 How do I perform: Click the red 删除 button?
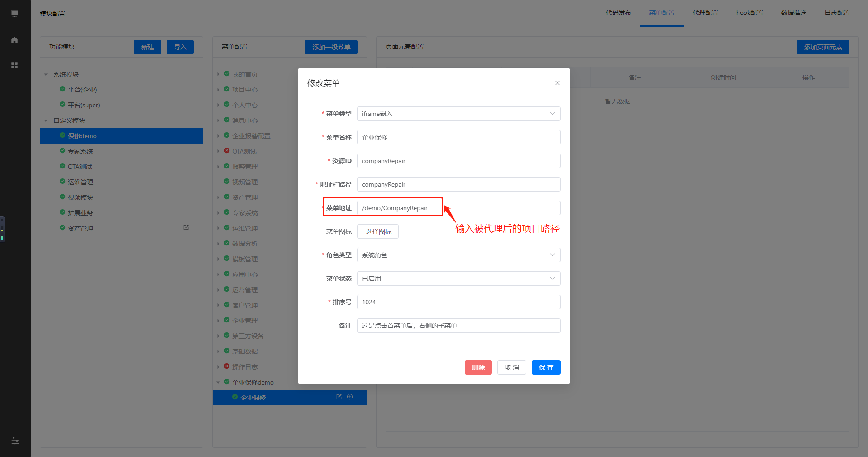[478, 367]
